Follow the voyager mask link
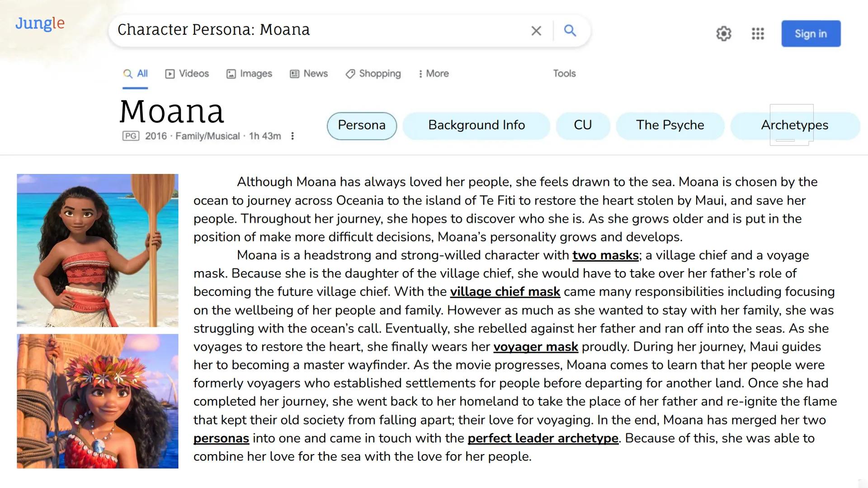This screenshot has height=488, width=868. 536,347
